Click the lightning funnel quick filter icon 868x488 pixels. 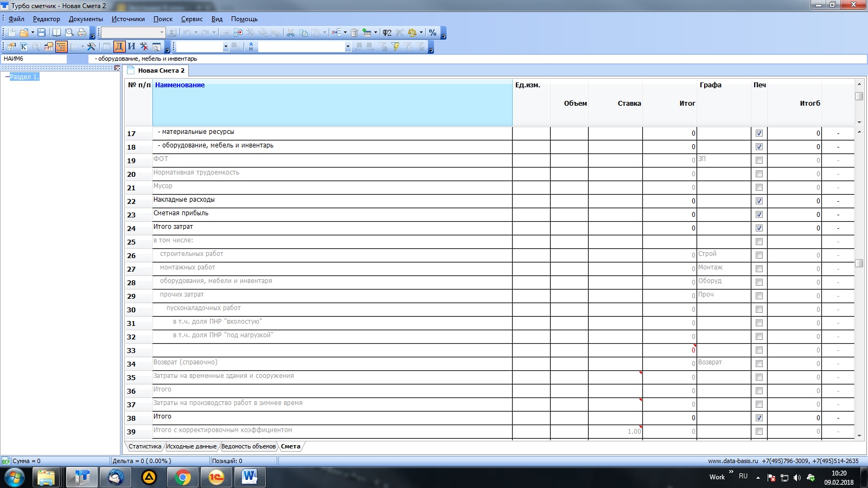coord(395,47)
